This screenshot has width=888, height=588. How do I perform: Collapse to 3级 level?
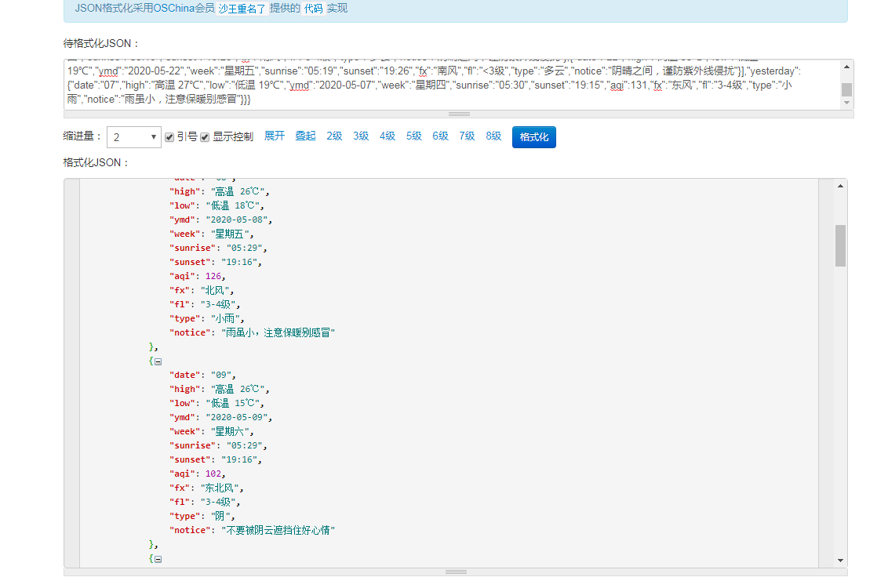[361, 136]
